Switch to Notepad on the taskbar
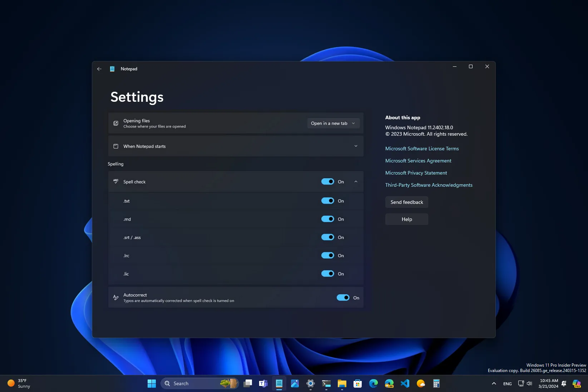This screenshot has width=588, height=392. [279, 383]
